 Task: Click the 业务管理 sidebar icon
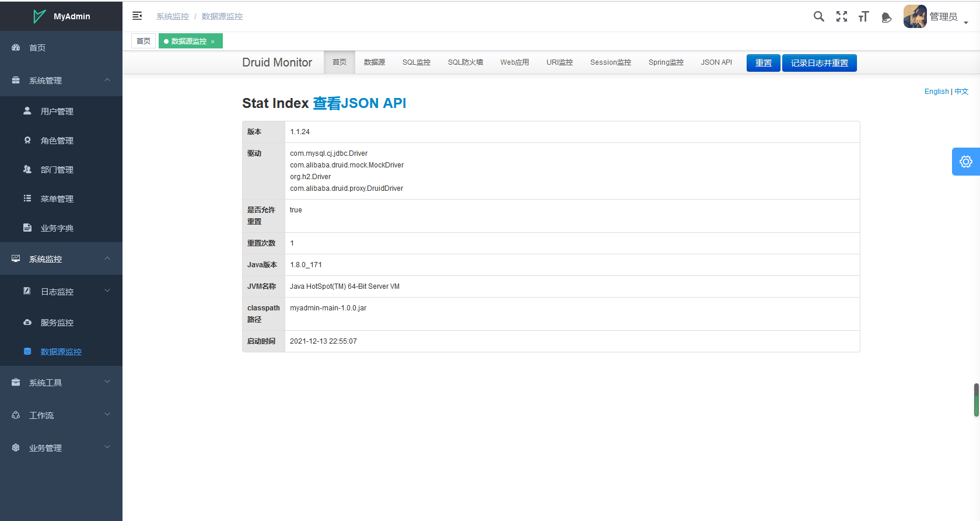(x=16, y=447)
